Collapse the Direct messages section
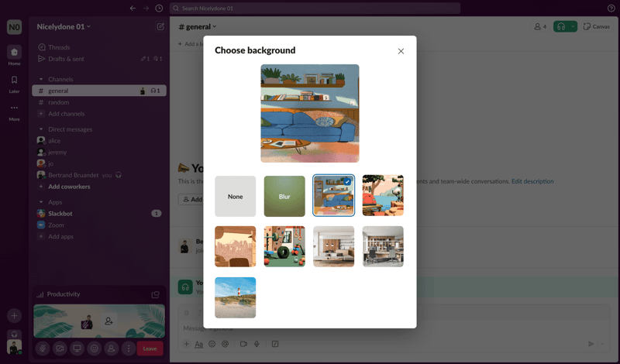 coord(41,129)
